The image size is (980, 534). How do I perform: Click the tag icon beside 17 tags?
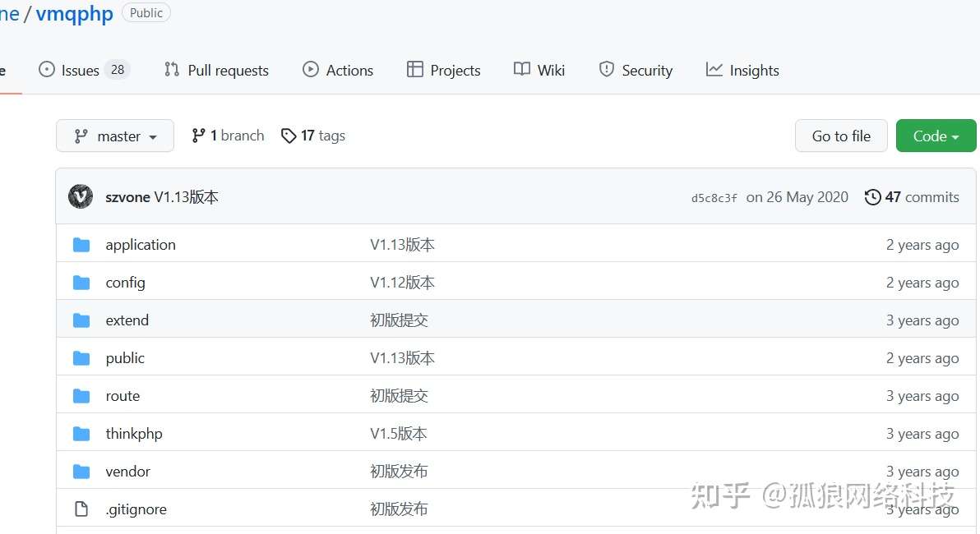288,136
